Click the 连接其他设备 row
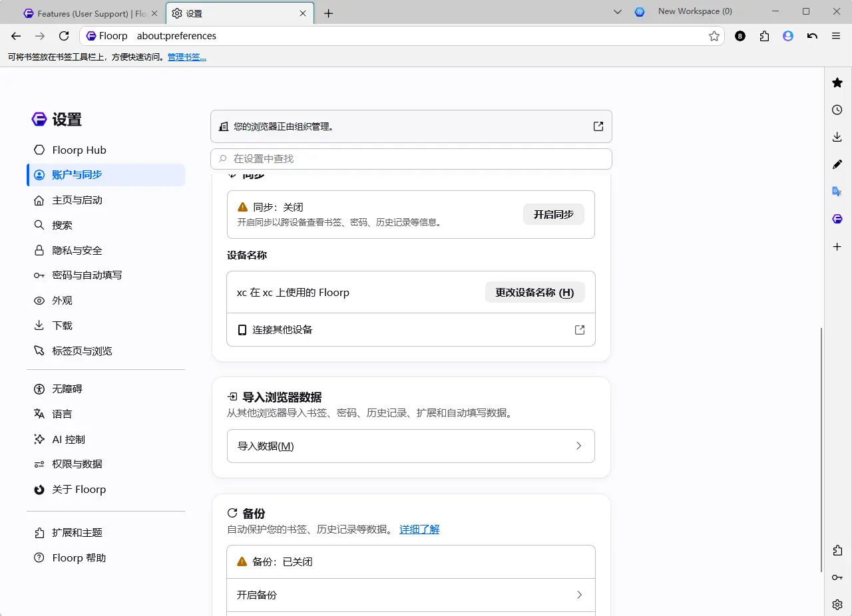The image size is (852, 616). [411, 330]
